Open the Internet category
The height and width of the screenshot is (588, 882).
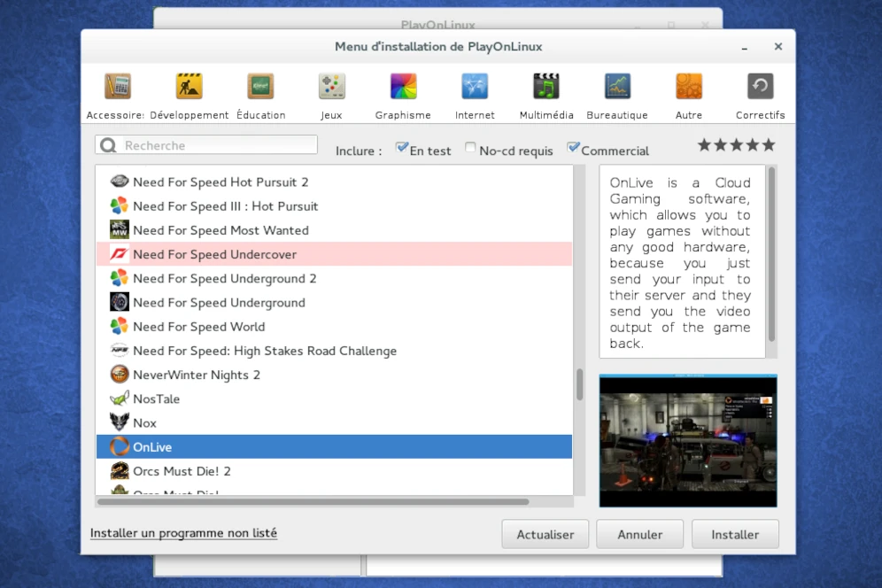475,97
